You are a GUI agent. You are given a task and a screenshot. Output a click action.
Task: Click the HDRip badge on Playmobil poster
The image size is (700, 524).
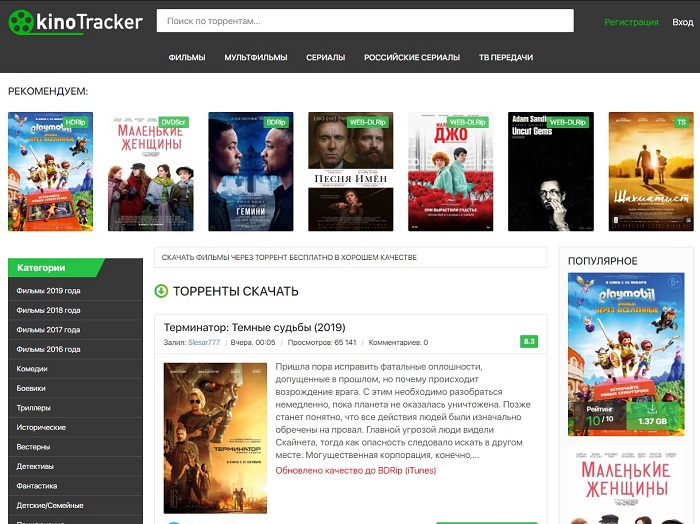[x=75, y=122]
